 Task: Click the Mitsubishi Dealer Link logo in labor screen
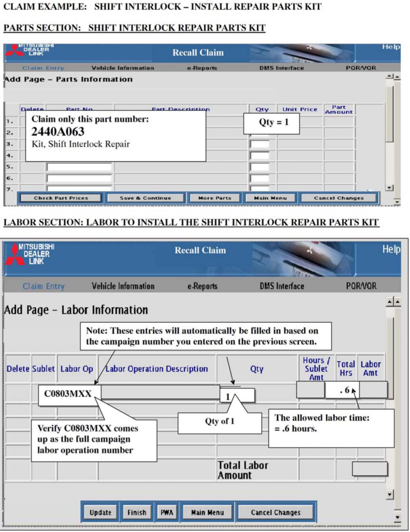[30, 254]
